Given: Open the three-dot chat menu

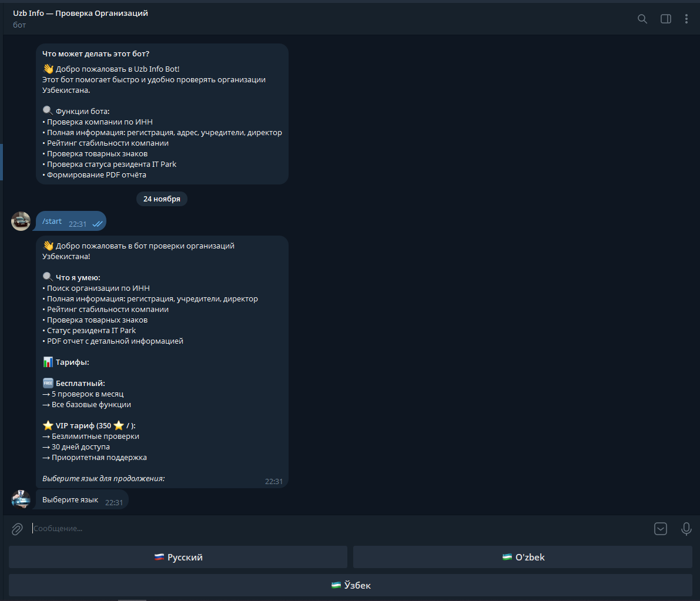Looking at the screenshot, I should (686, 19).
